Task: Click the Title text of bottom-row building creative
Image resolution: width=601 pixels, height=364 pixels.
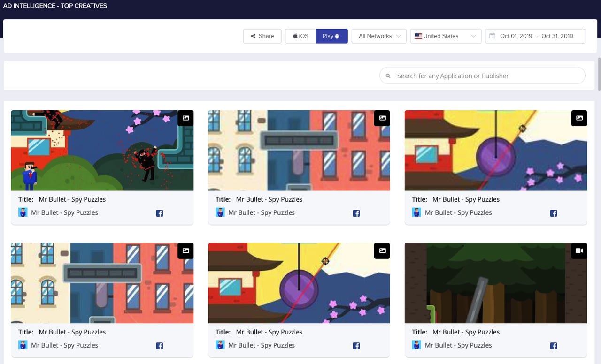Action: click(72, 332)
